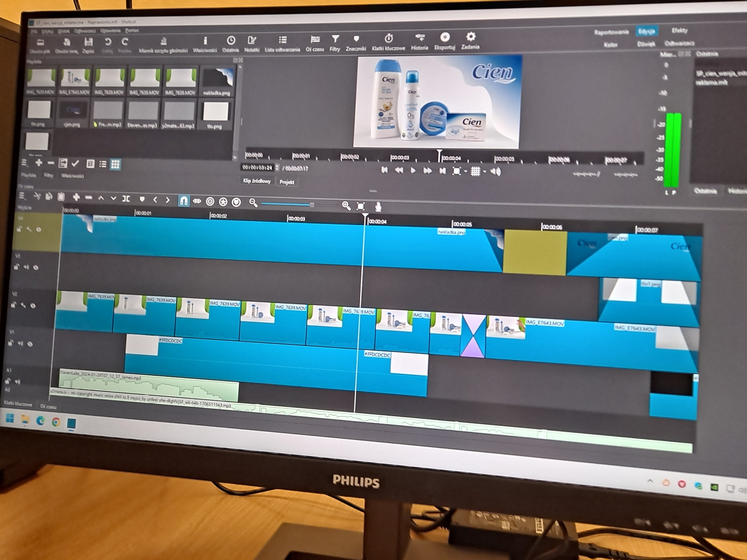
Task: Toggle lock on the top video track
Action: 19,229
